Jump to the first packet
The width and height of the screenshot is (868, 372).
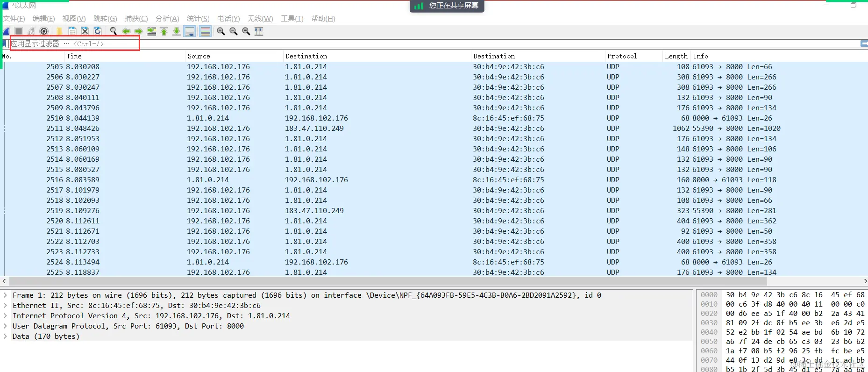click(x=164, y=31)
